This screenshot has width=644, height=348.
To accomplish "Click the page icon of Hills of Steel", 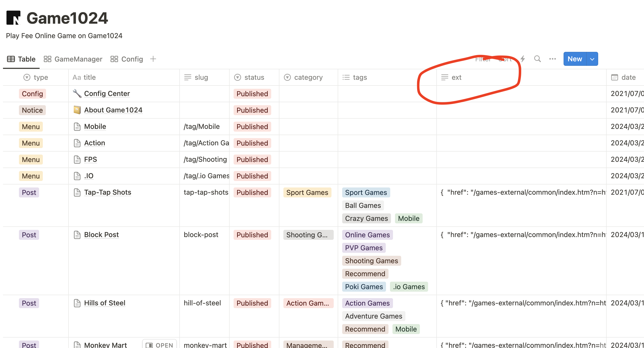I will click(77, 303).
